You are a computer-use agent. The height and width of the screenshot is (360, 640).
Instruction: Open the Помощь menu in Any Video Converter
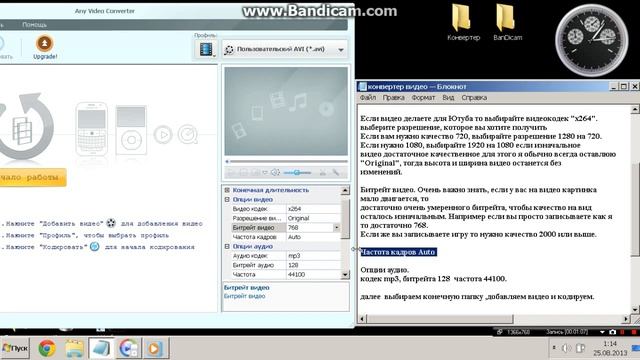coord(34,25)
